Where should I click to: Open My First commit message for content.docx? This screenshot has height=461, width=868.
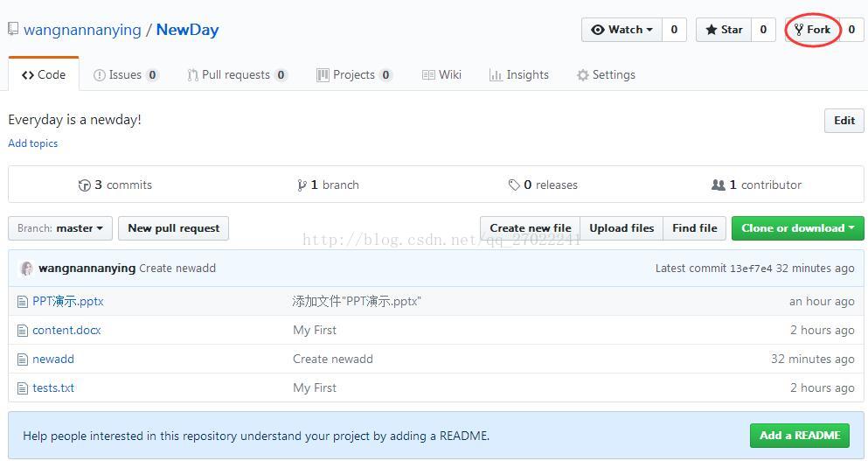point(315,331)
